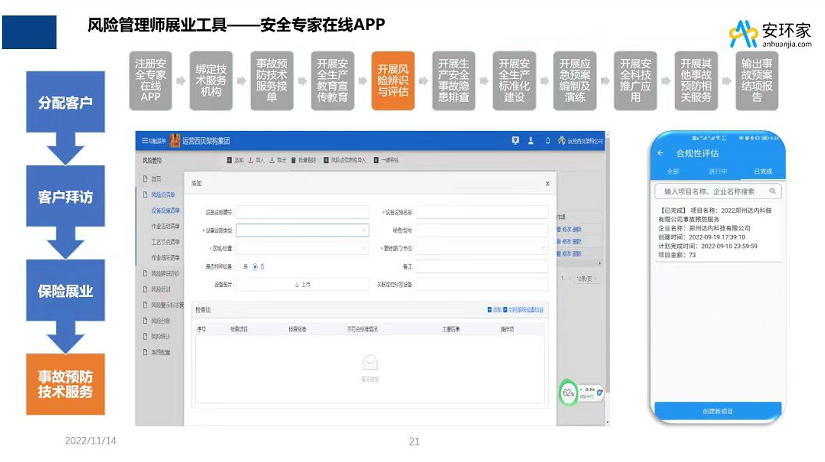This screenshot has height=462, width=825.
Task: Tap the magnifier icon in the mobile search bar
Action: (x=773, y=190)
